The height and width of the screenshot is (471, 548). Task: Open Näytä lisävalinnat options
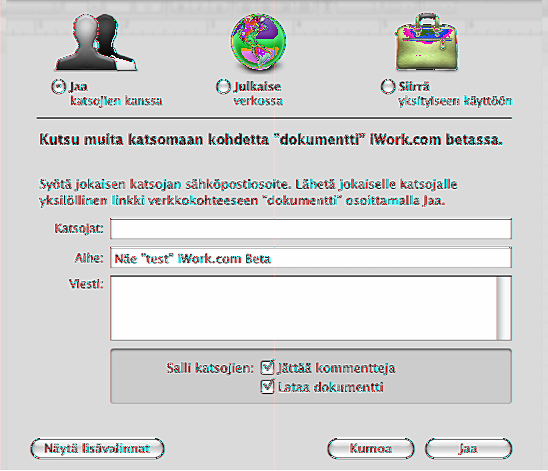coord(97,448)
